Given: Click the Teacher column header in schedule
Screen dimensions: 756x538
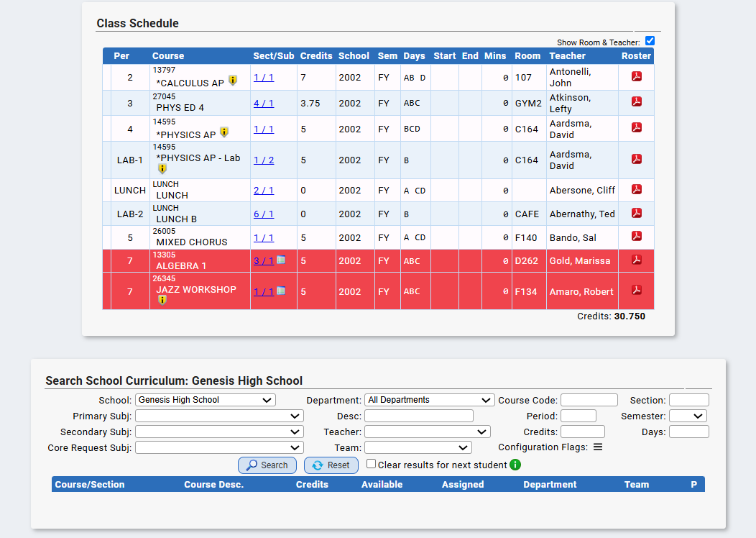Looking at the screenshot, I should point(568,56).
